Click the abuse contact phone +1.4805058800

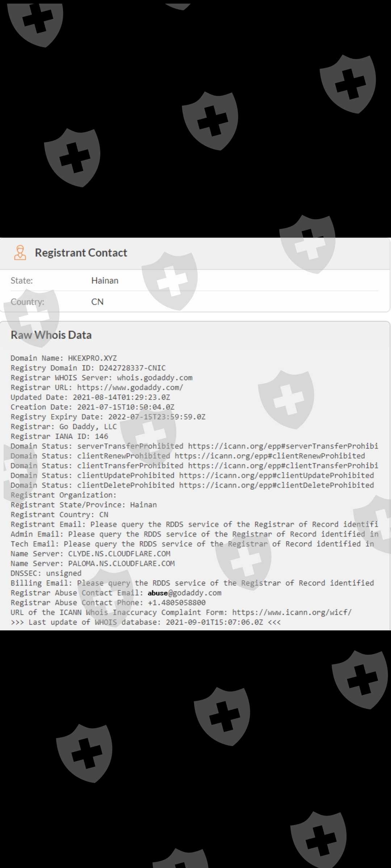point(177,603)
